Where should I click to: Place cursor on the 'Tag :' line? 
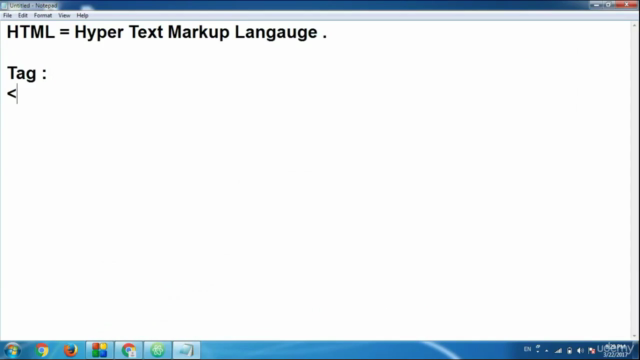point(27,73)
